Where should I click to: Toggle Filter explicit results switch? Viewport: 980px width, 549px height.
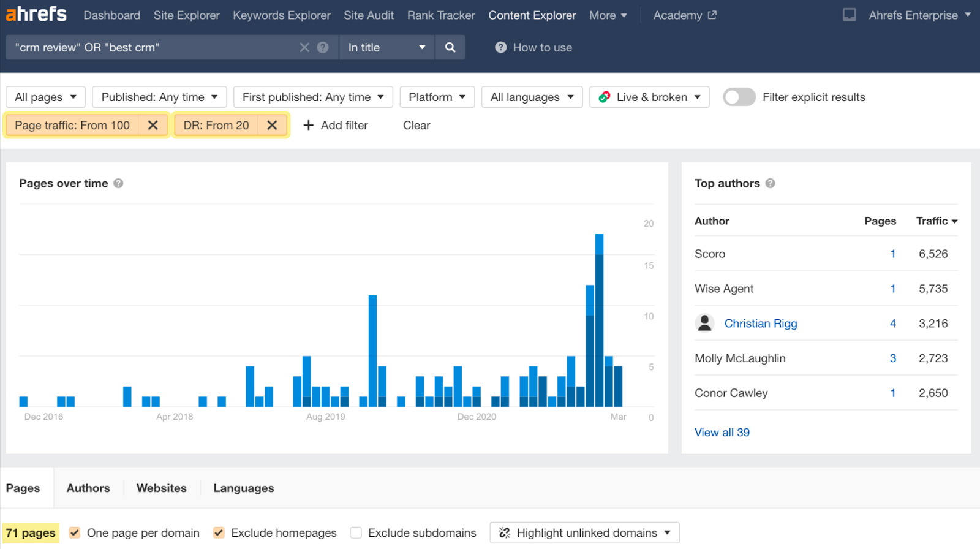tap(739, 97)
